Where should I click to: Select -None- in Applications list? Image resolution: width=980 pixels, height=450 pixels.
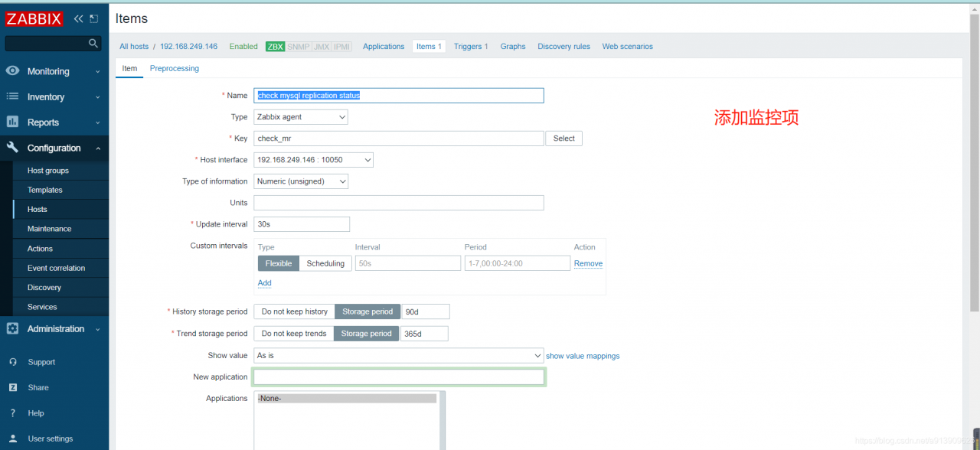tap(347, 398)
